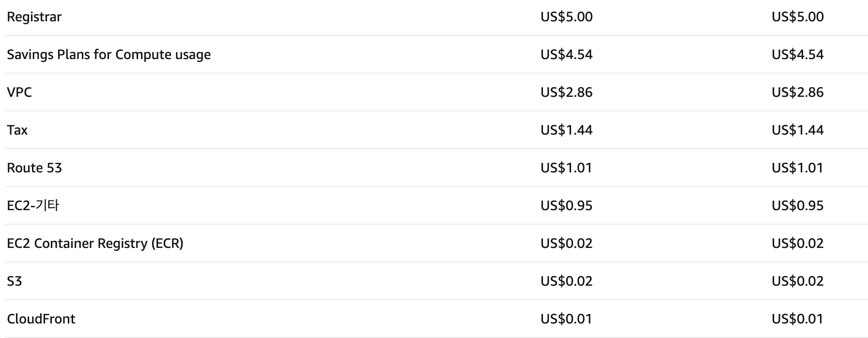Select the leftmost US$1.44 Tax amount
Screen dimensions: 868x338
coord(566,130)
